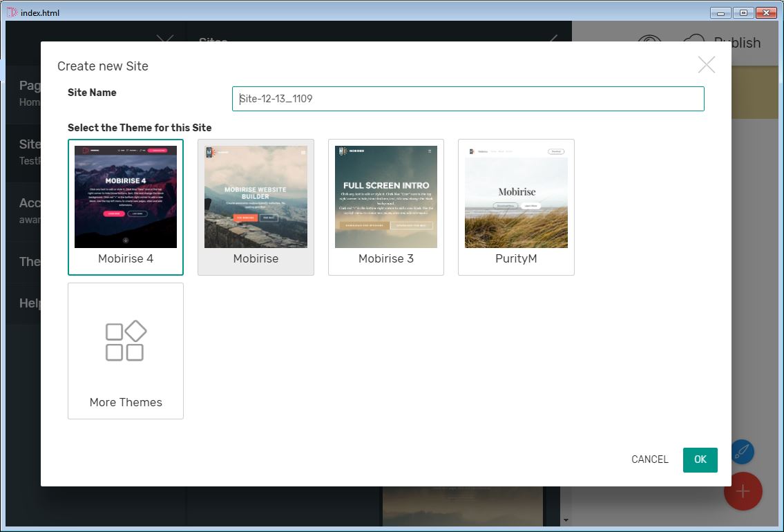
Task: Click the Publish cloud icon
Action: [694, 43]
